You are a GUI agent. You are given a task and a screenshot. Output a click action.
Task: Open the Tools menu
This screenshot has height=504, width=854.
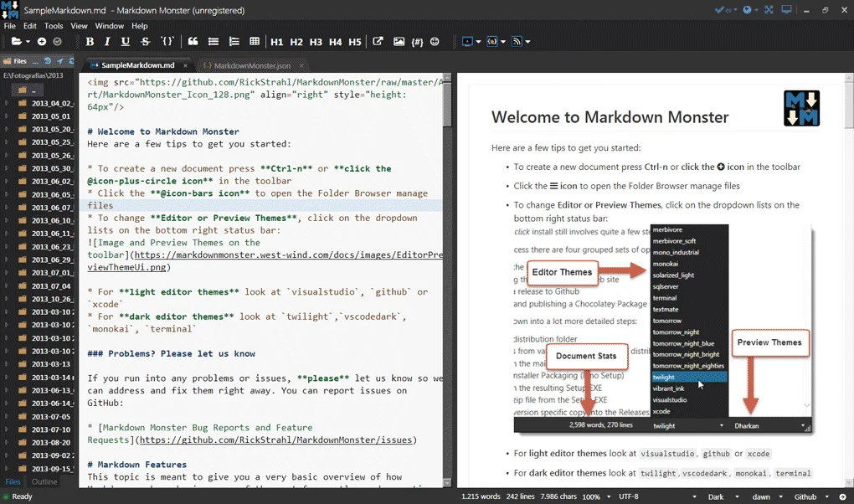coord(54,26)
